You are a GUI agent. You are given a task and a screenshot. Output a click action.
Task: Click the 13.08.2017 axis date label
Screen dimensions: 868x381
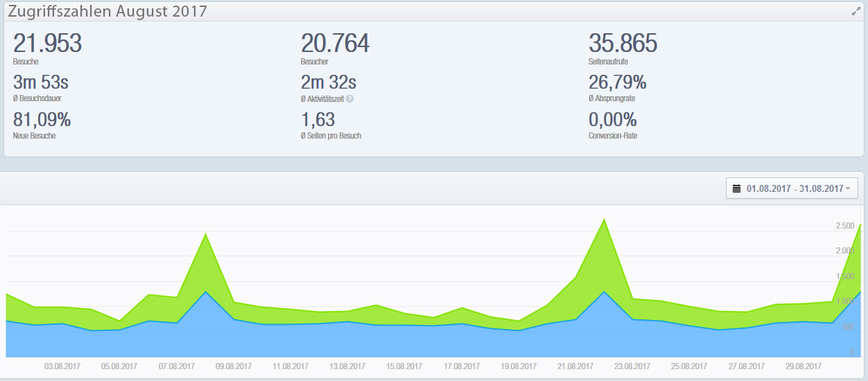pyautogui.click(x=347, y=366)
